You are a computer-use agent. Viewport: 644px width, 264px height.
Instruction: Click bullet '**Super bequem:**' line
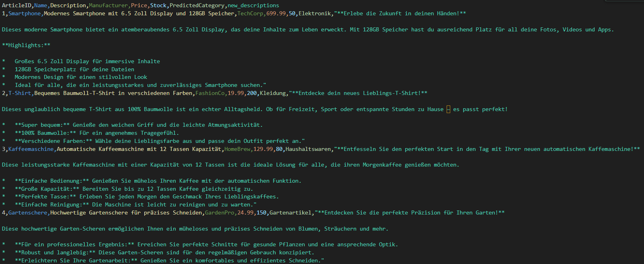(x=132, y=125)
